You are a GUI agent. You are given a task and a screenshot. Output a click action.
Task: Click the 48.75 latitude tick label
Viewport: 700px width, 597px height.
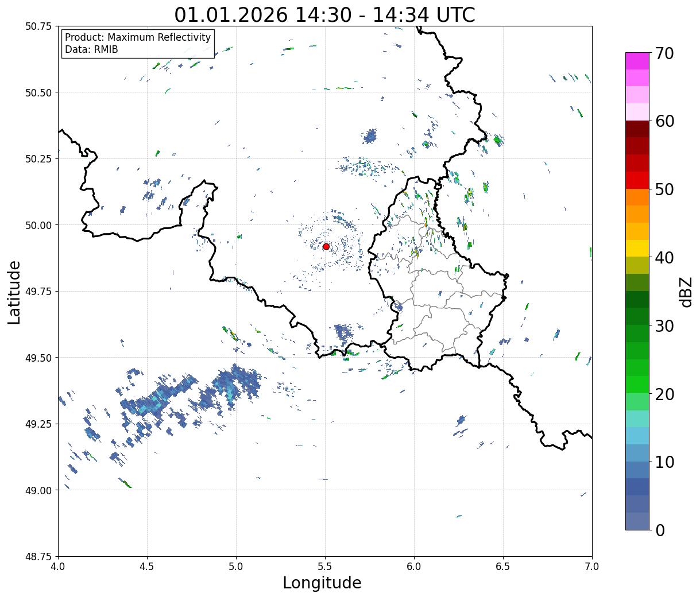[x=38, y=557]
